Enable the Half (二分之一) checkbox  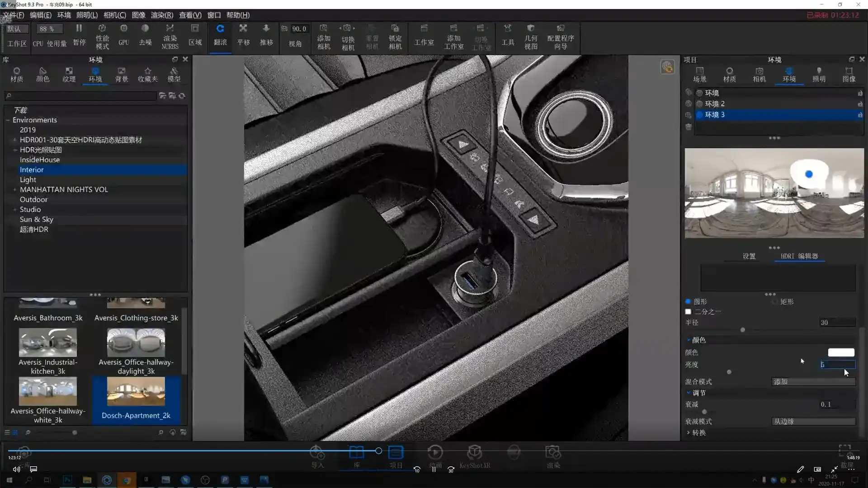688,312
